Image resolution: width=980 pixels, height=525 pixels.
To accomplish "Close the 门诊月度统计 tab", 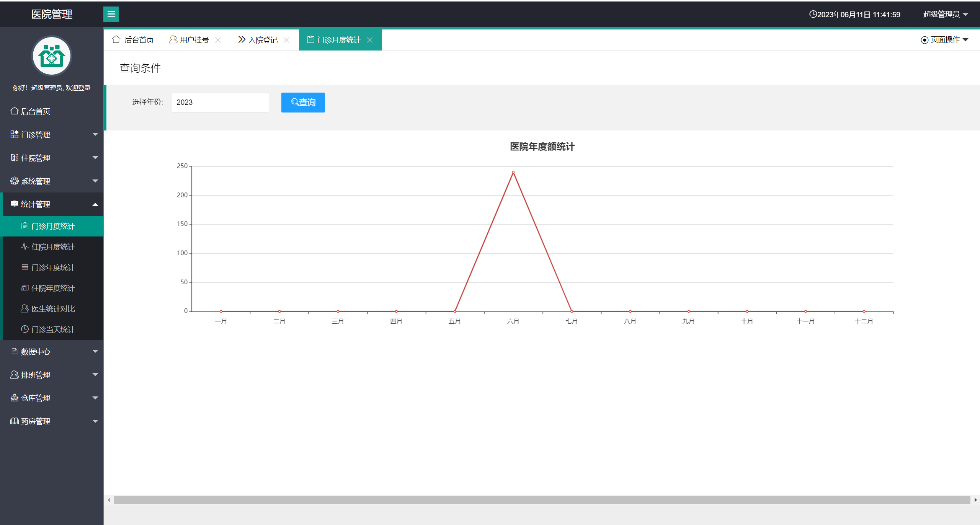I will (x=370, y=40).
